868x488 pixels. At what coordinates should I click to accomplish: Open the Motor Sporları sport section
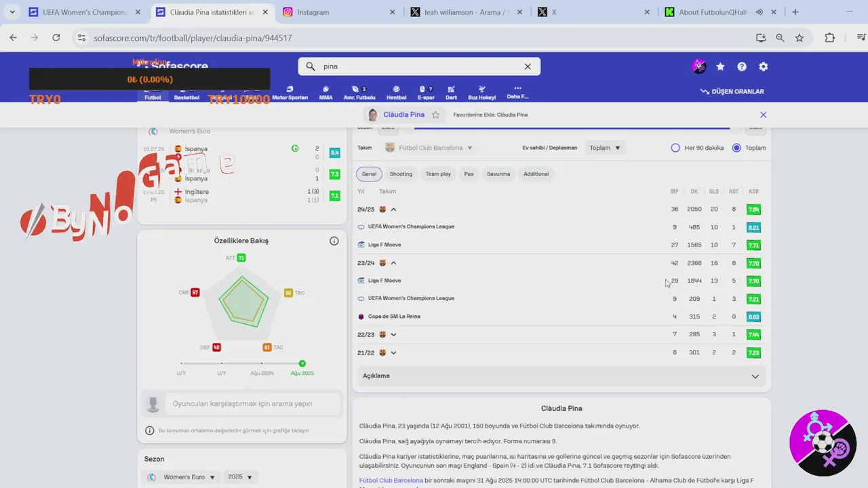pyautogui.click(x=290, y=93)
